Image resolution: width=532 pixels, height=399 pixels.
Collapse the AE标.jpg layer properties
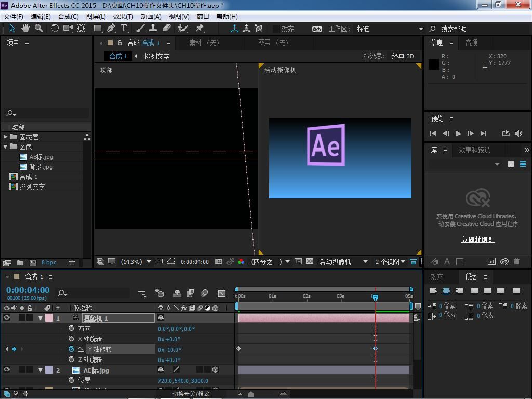point(41,370)
